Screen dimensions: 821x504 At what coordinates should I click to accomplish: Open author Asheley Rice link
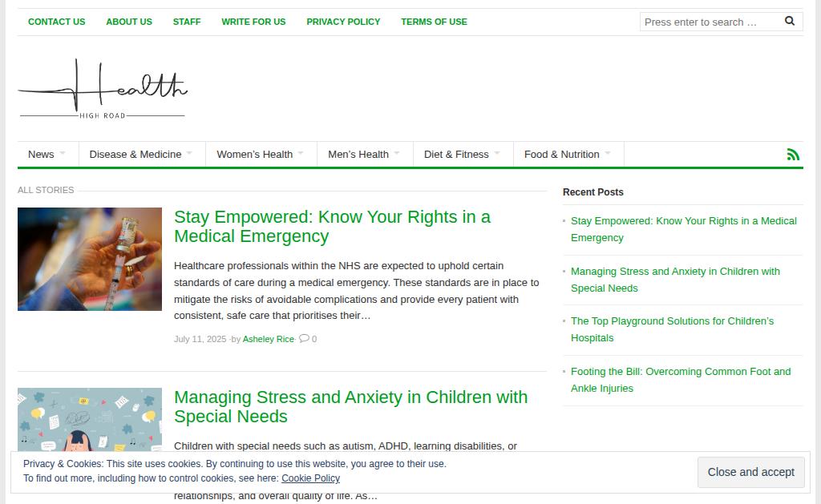click(268, 339)
